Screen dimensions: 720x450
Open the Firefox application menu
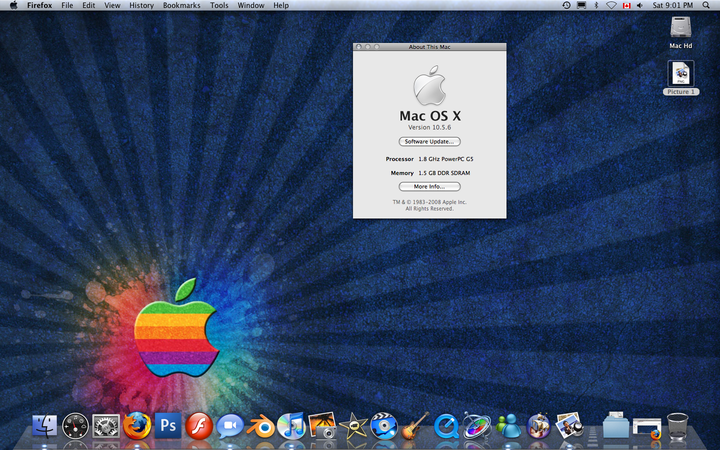[39, 6]
